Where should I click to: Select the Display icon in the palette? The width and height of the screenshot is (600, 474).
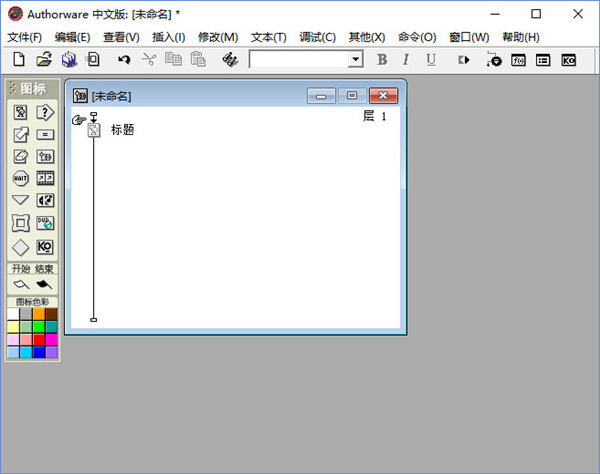20,112
